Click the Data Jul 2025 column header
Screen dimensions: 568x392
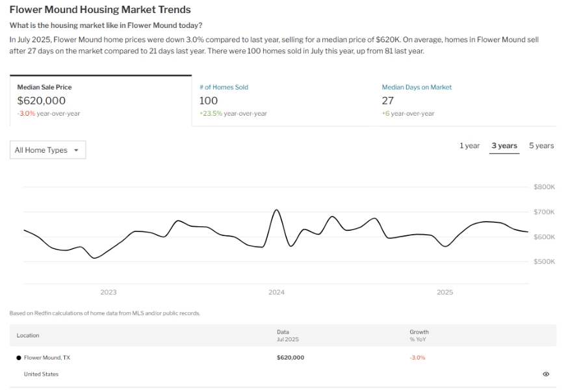click(287, 335)
